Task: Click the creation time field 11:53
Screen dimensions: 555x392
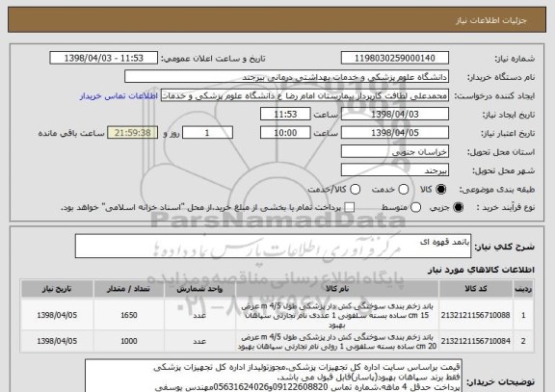Action: point(285,115)
